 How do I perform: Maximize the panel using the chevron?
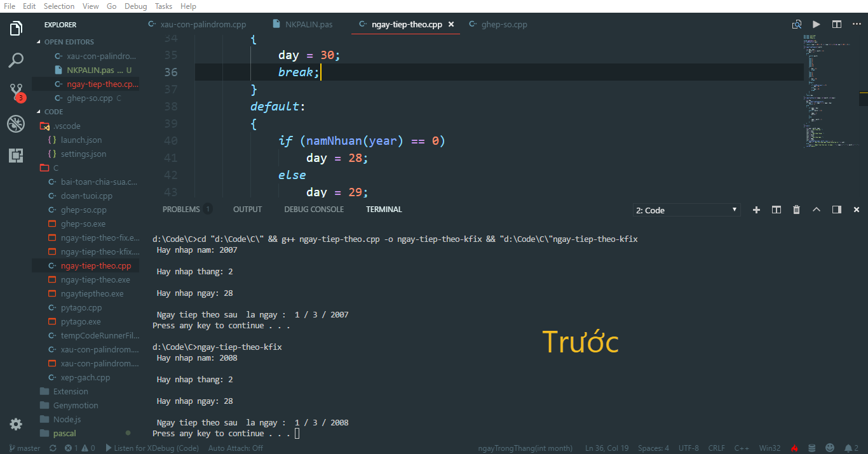(x=817, y=209)
